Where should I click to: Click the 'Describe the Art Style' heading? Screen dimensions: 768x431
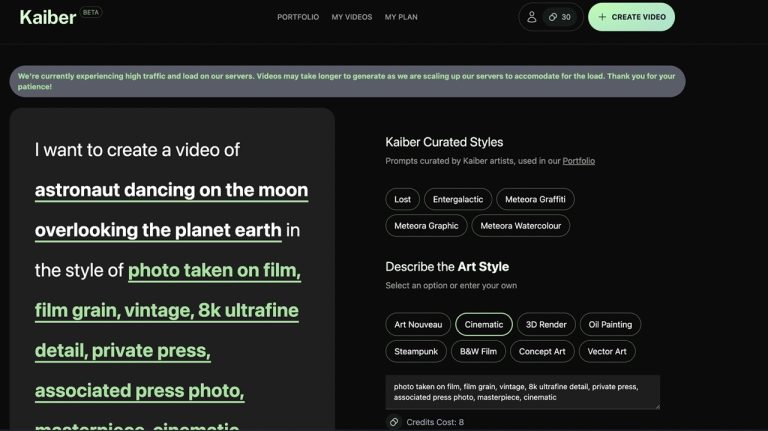point(447,266)
